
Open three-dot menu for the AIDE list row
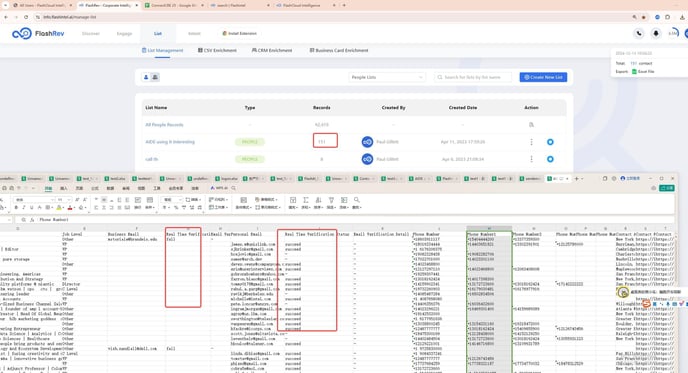531,142
